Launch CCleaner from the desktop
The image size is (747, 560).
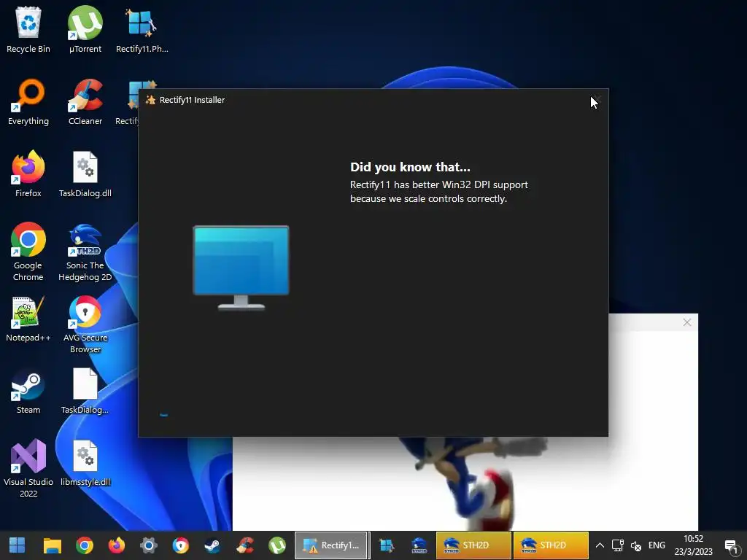[x=85, y=102]
